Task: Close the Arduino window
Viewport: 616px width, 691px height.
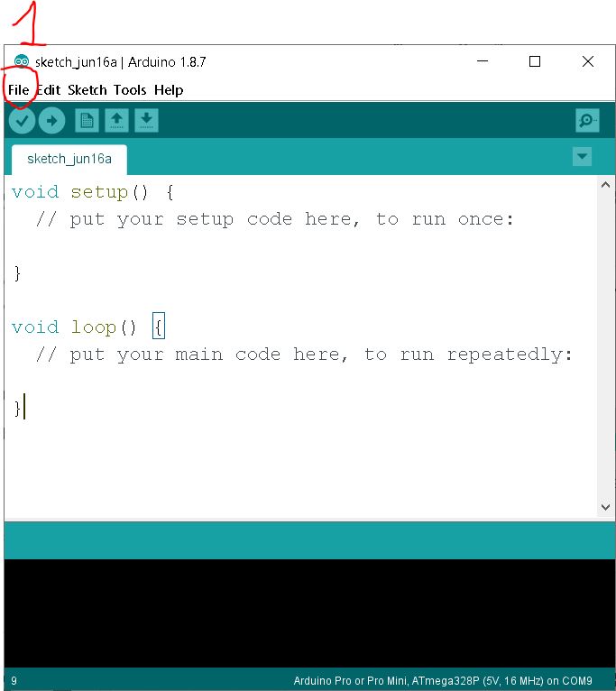Action: pos(588,61)
